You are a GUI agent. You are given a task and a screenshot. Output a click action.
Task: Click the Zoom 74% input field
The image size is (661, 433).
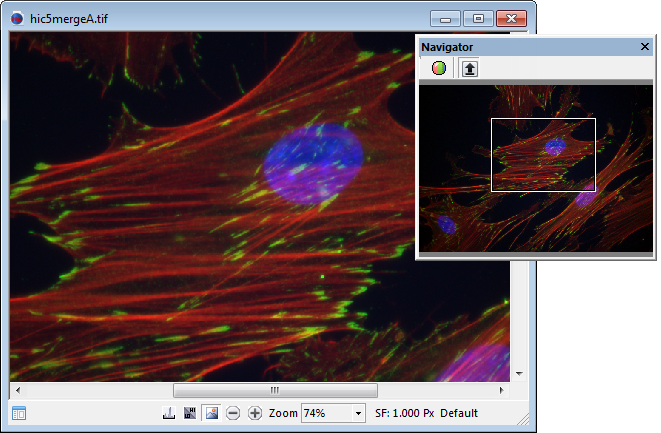coord(325,413)
